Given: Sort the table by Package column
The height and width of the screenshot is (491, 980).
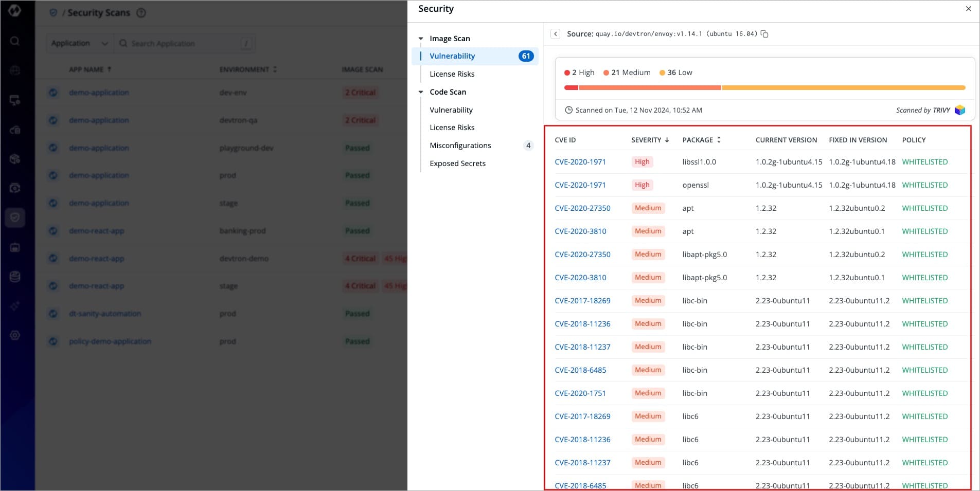Looking at the screenshot, I should 701,140.
